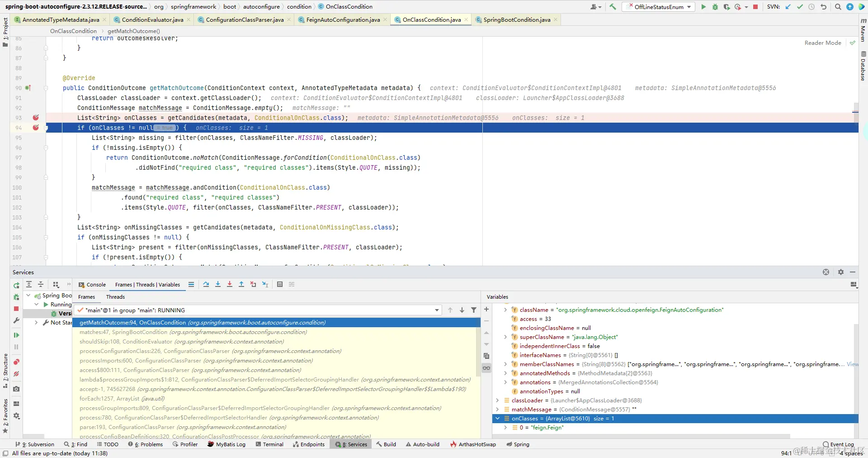Expand Not Started services tree node
Image resolution: width=868 pixels, height=458 pixels.
point(36,323)
